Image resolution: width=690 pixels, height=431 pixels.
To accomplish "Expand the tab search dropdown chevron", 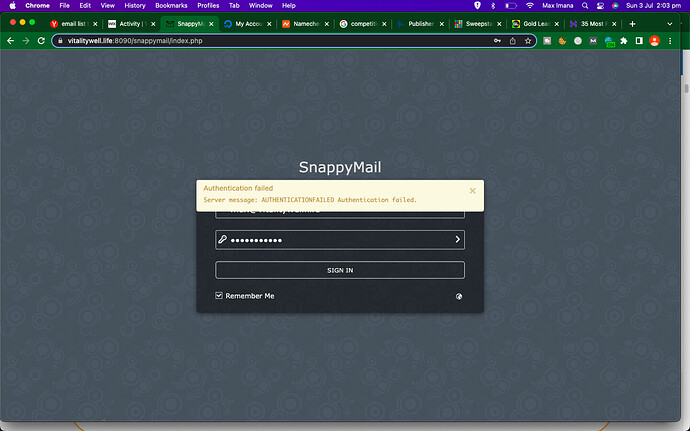I will click(670, 24).
